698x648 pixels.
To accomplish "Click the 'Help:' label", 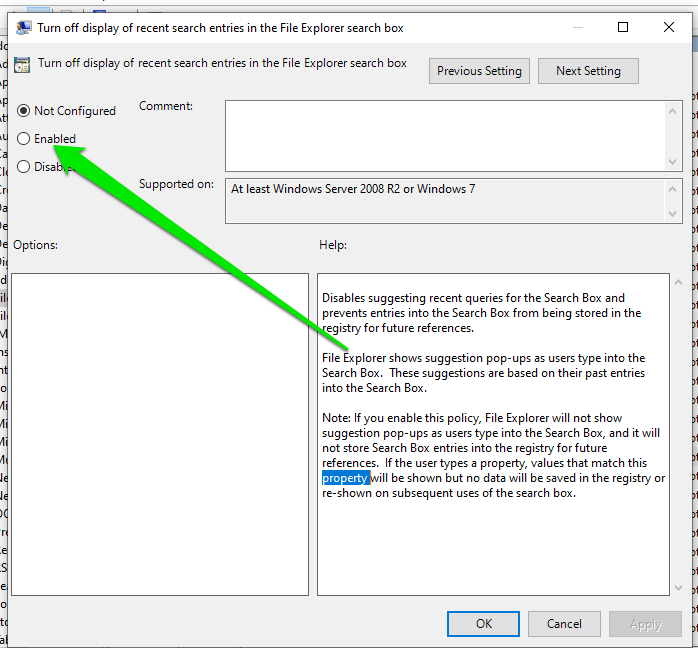I will click(x=333, y=245).
